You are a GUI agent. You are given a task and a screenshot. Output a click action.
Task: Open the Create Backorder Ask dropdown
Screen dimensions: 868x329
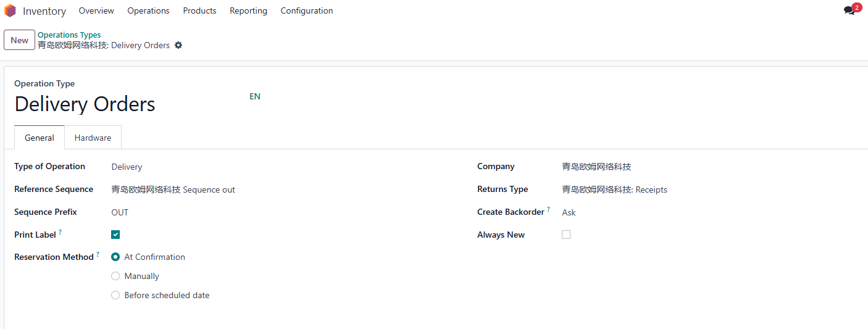click(710, 212)
